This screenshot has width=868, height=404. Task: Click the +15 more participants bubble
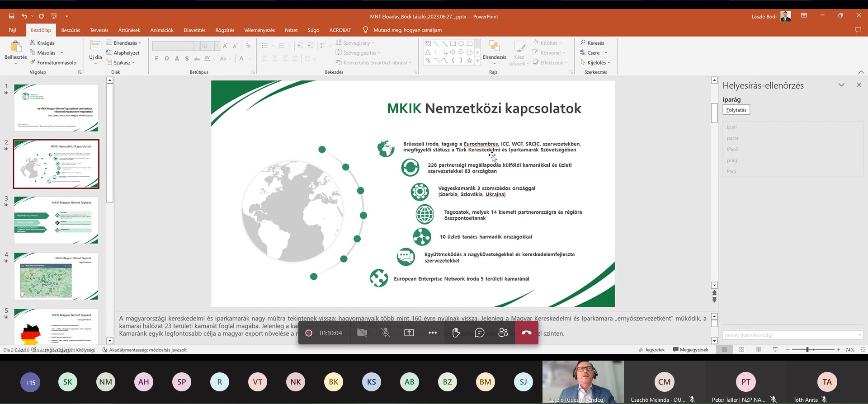[30, 382]
